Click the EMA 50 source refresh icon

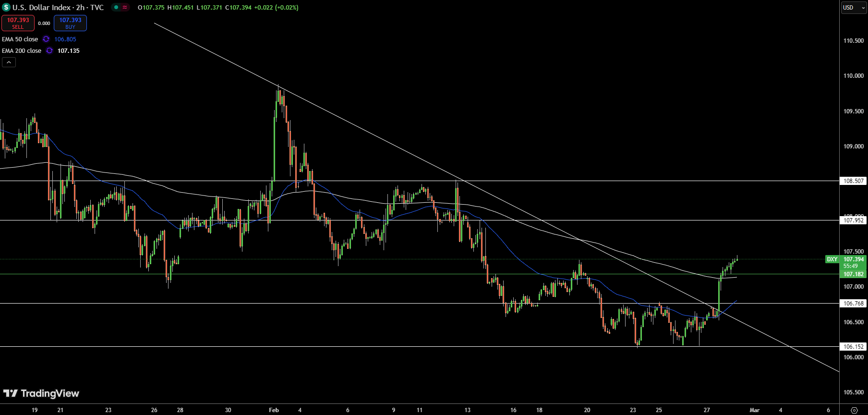[46, 39]
